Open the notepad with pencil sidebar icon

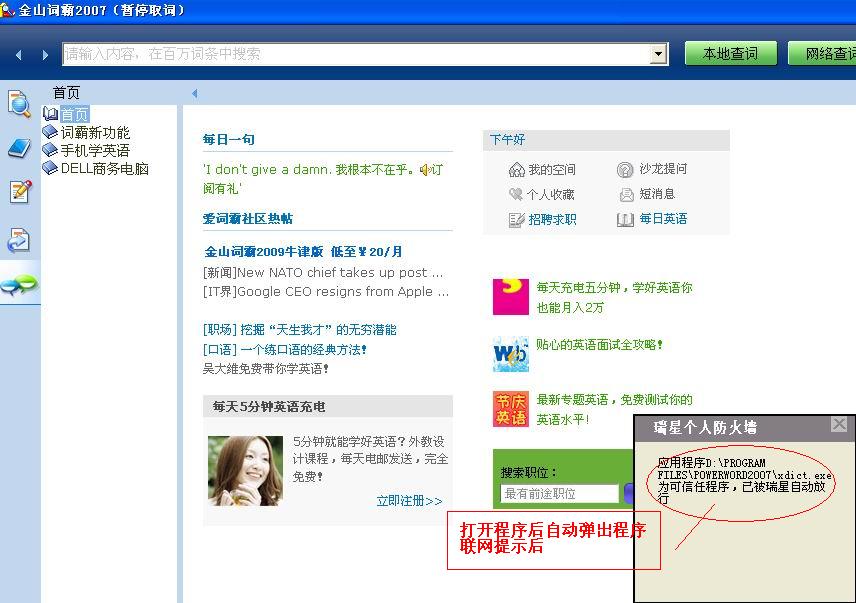tap(20, 192)
